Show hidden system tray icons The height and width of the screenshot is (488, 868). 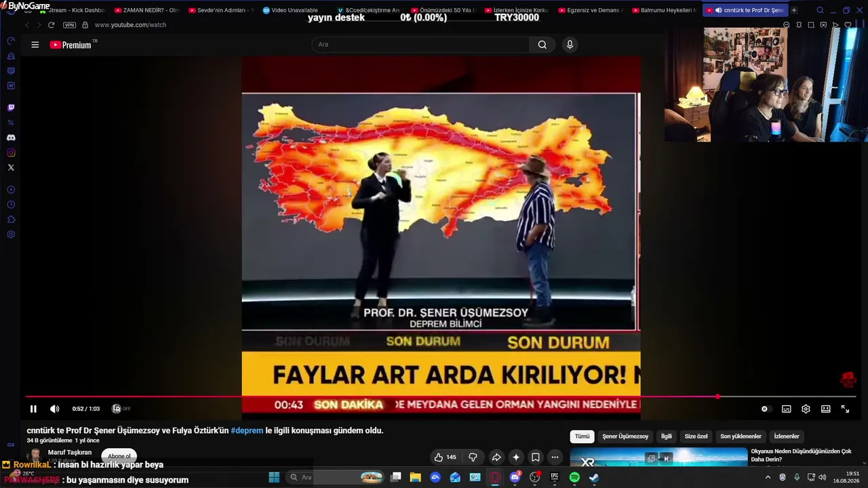(x=768, y=477)
